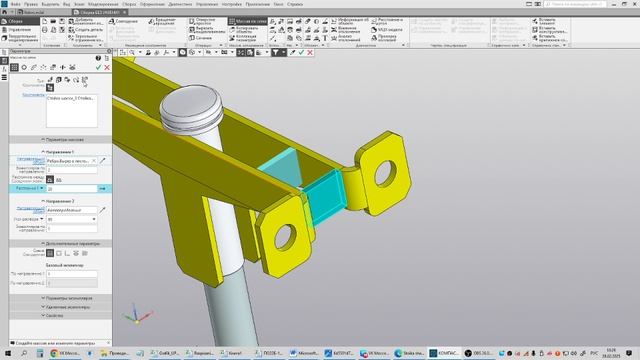Toggle the second distance mode button beside it

pos(59,180)
